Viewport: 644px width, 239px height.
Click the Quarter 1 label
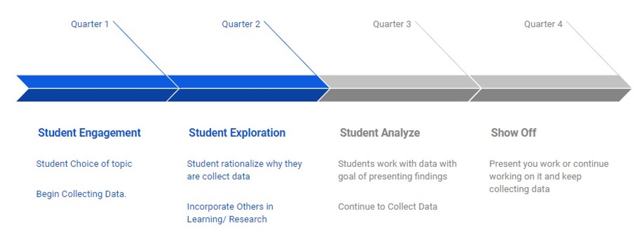point(90,24)
